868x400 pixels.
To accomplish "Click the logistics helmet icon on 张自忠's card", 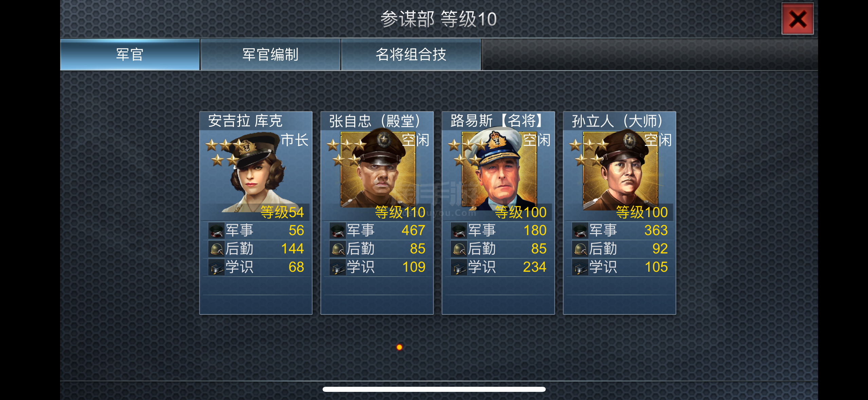I will click(x=338, y=249).
